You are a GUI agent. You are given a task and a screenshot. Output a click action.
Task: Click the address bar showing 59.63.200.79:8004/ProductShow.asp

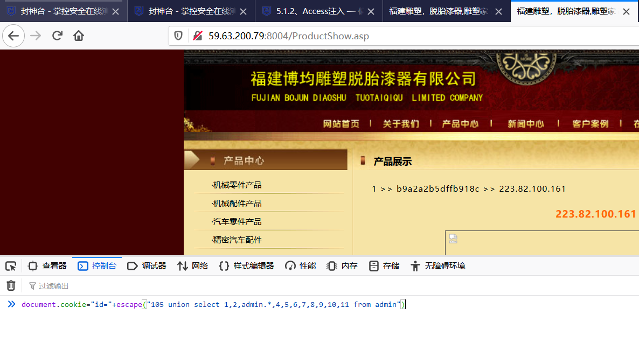coord(404,36)
